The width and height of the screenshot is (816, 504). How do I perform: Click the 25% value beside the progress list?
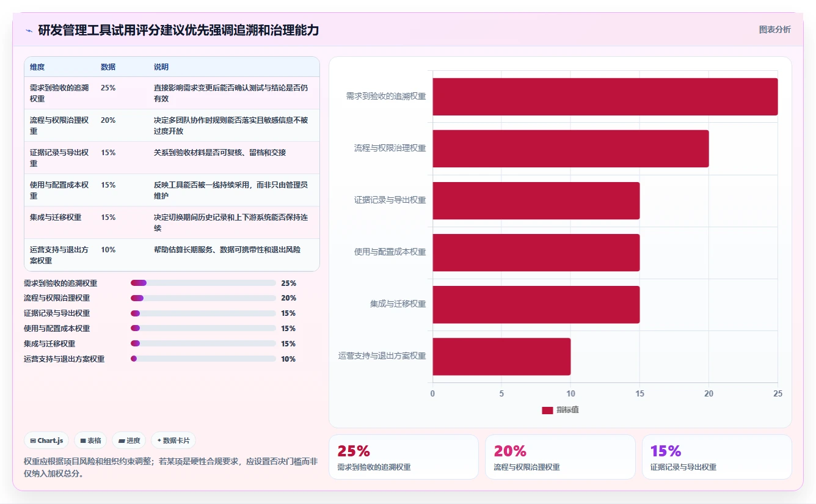288,283
